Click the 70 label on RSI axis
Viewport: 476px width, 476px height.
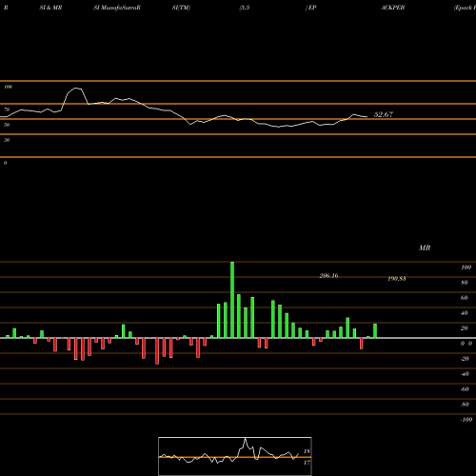(7, 109)
